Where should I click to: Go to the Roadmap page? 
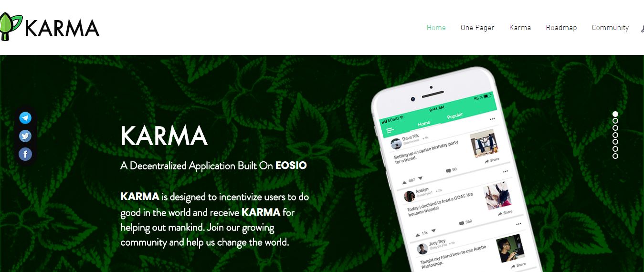click(561, 28)
